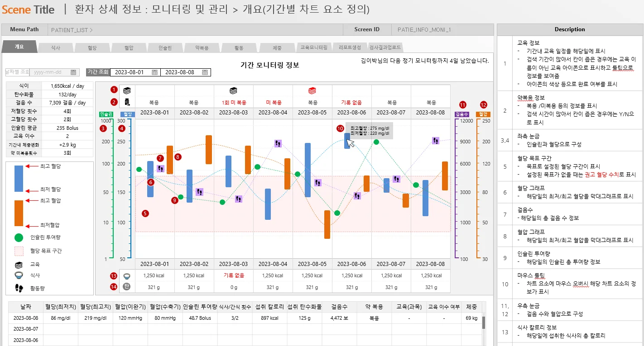
Task: Switch to the 혈당 tab
Action: (92, 47)
